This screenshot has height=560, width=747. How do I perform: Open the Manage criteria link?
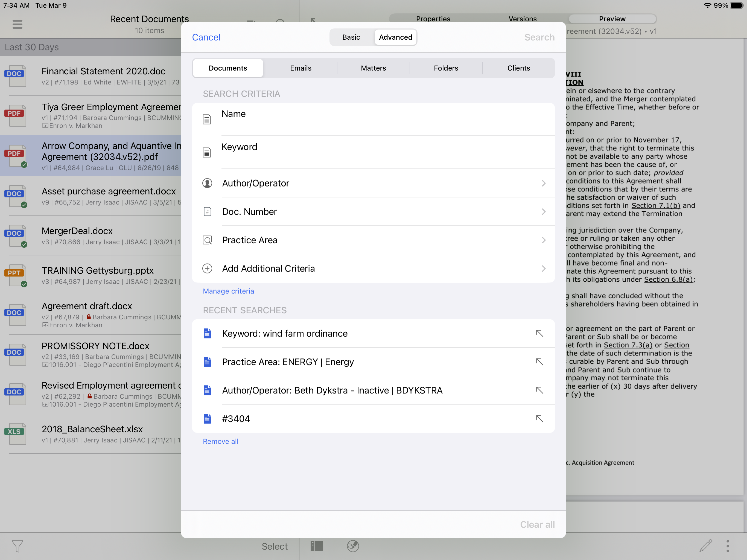pyautogui.click(x=228, y=291)
